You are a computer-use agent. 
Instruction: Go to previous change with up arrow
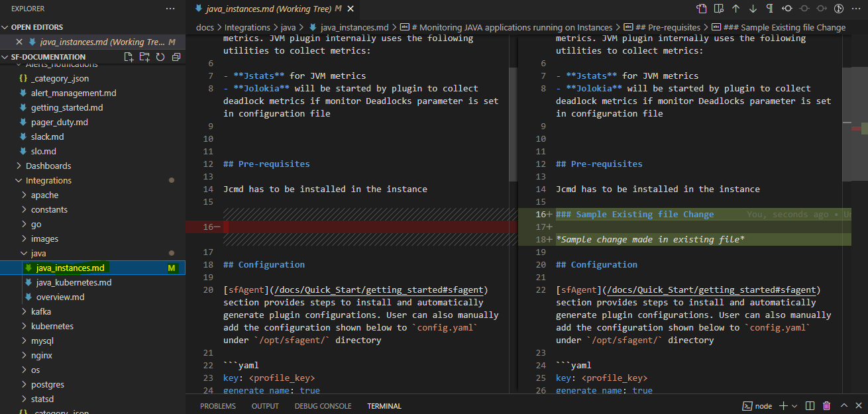pos(735,9)
